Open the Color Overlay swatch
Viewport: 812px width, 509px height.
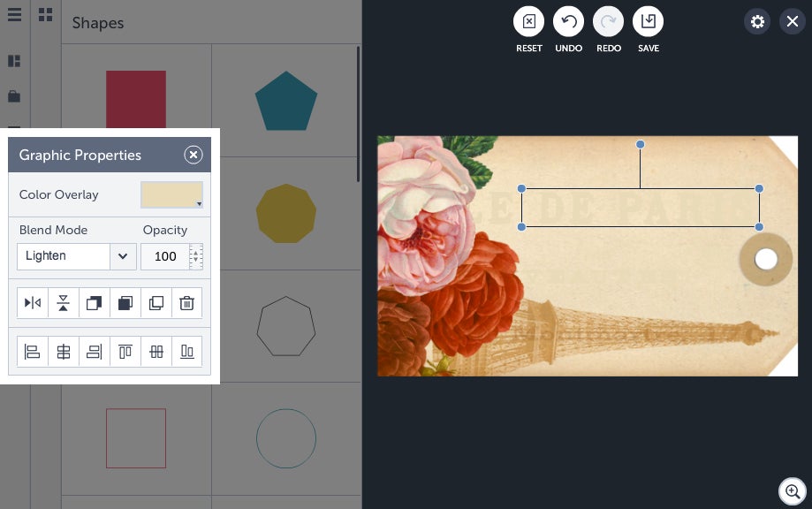(x=171, y=194)
